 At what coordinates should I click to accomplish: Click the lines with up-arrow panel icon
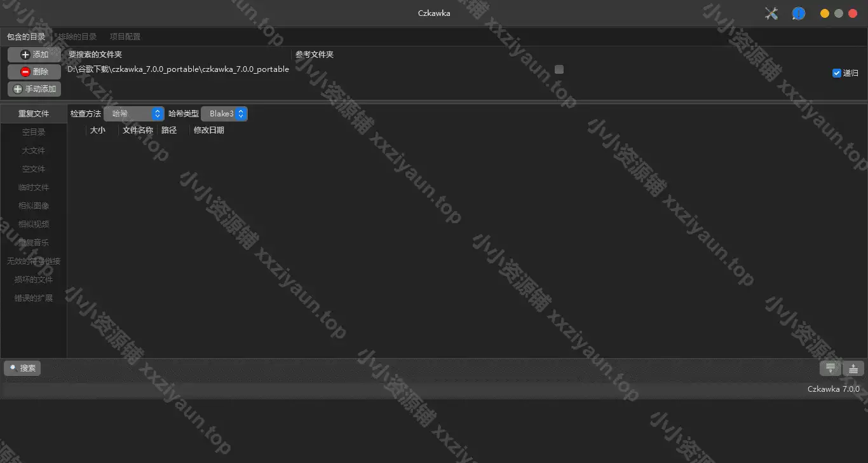pos(853,368)
